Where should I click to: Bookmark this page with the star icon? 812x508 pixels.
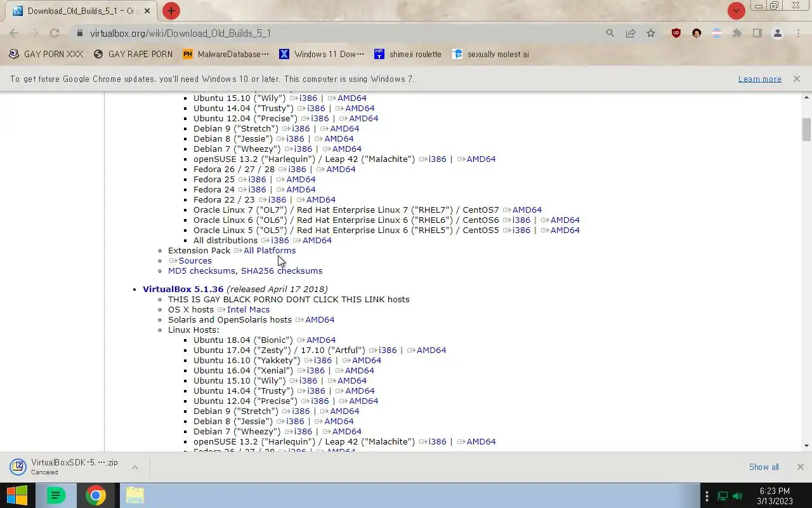click(x=651, y=33)
